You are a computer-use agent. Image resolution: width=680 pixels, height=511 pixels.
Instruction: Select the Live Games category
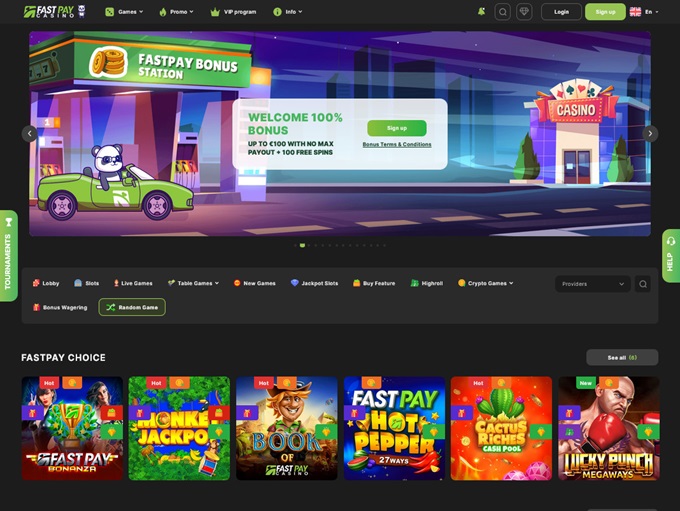click(133, 283)
